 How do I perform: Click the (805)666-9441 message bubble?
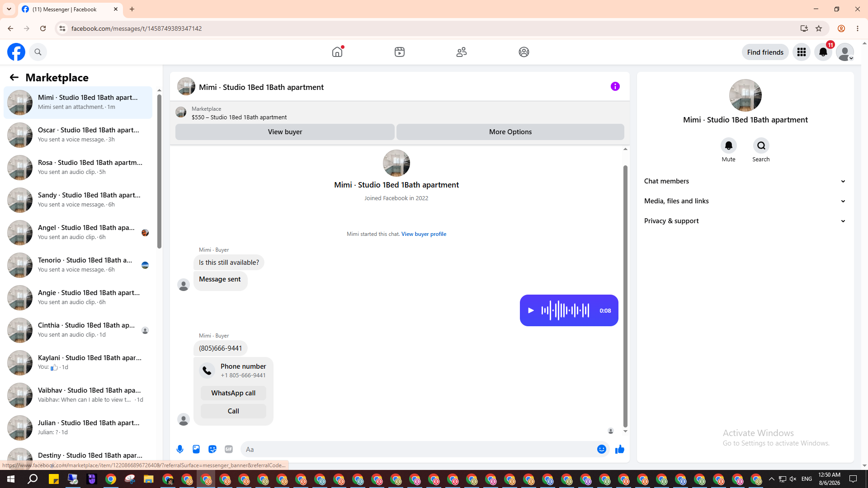click(x=220, y=348)
